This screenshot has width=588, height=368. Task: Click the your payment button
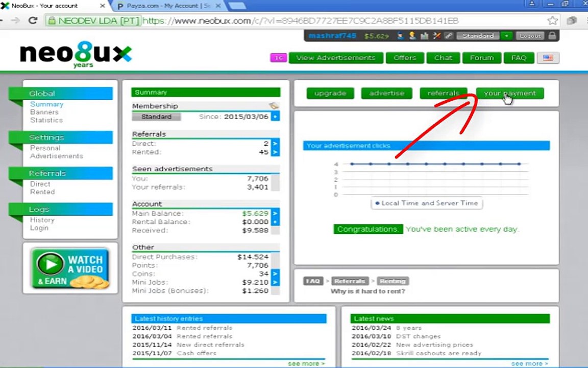point(510,93)
